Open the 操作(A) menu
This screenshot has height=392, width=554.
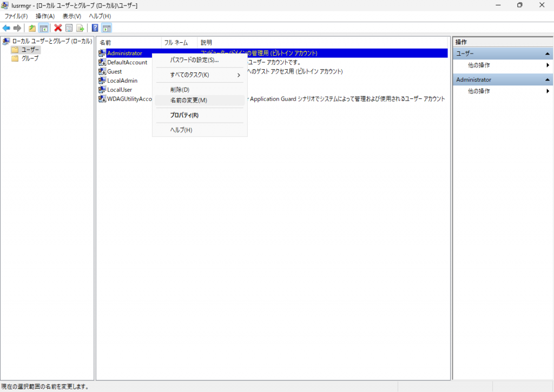pyautogui.click(x=45, y=16)
